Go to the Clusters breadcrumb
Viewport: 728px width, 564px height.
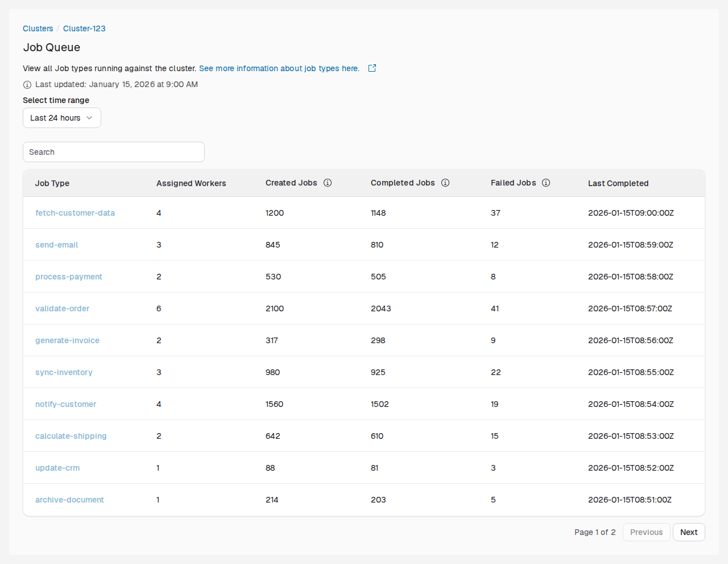[x=38, y=28]
